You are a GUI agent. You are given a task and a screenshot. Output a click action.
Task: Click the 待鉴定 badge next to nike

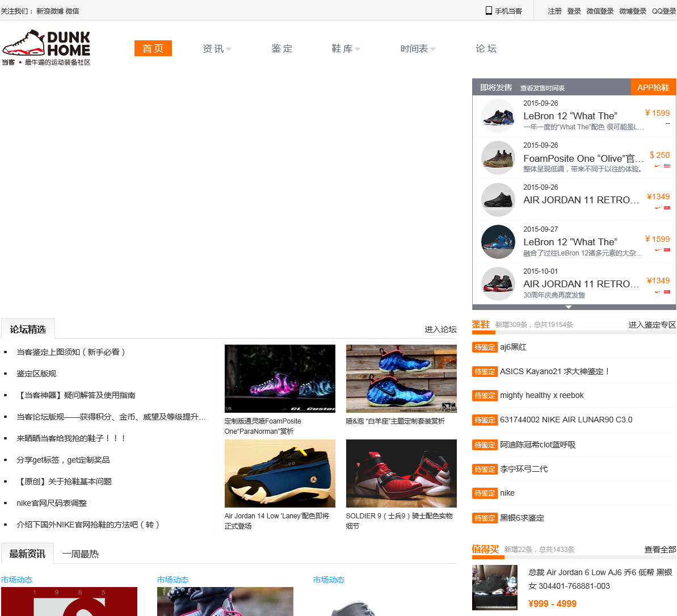pos(485,493)
